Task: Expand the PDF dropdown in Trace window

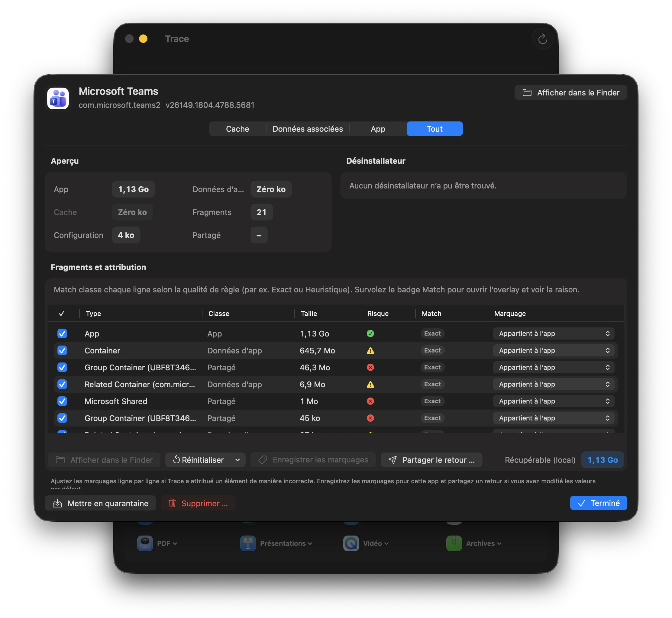Action: tap(175, 543)
